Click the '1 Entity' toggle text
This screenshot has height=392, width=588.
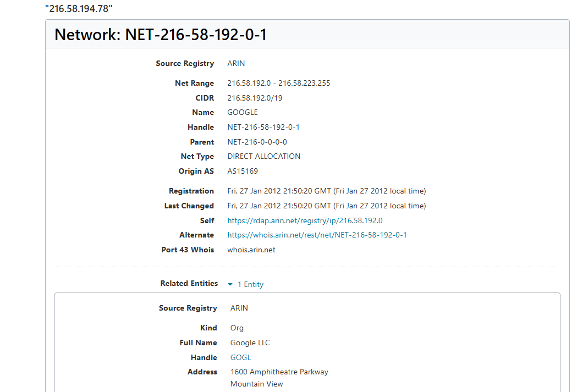click(250, 284)
